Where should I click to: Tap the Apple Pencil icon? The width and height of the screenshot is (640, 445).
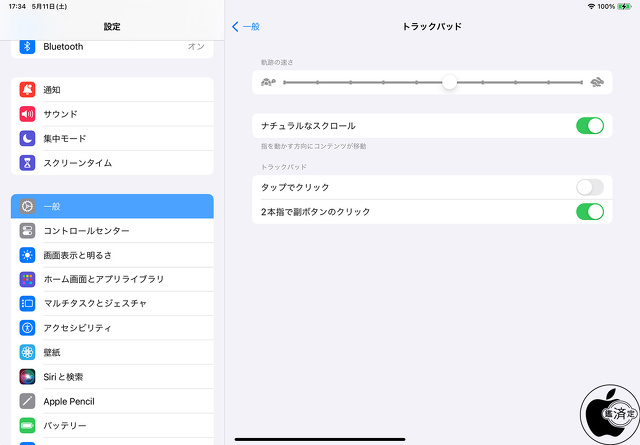click(27, 401)
